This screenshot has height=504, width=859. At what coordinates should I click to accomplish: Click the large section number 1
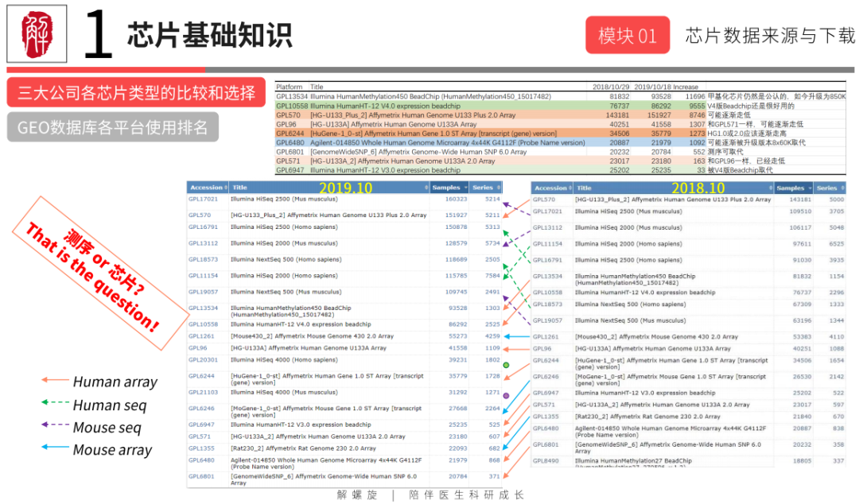click(98, 35)
